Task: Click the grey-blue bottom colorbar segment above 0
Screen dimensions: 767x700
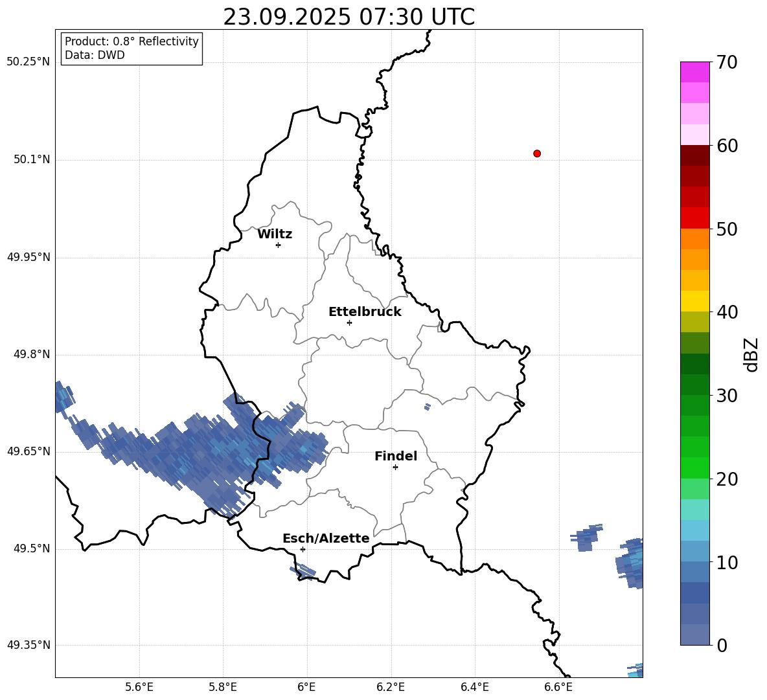Action: pyautogui.click(x=694, y=635)
